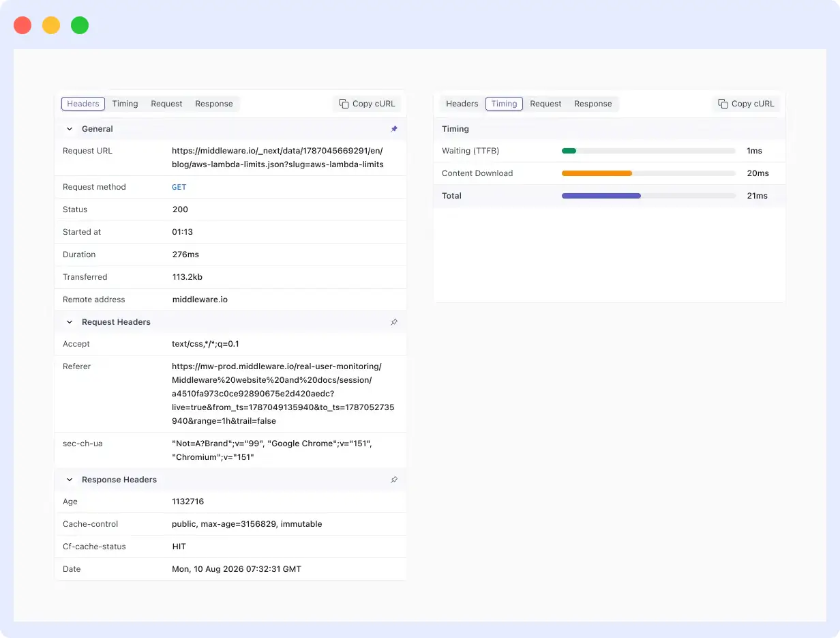This screenshot has width=840, height=638.
Task: Pin the Response Headers section
Action: click(x=394, y=480)
